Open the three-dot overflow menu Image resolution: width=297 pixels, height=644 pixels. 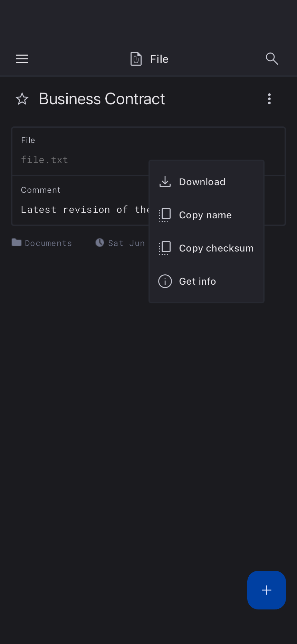coord(269,99)
